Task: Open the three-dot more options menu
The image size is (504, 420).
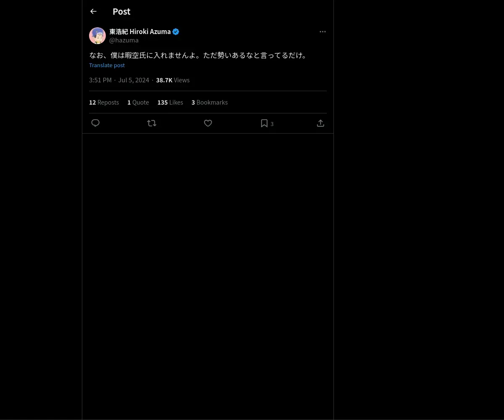Action: coord(323,31)
